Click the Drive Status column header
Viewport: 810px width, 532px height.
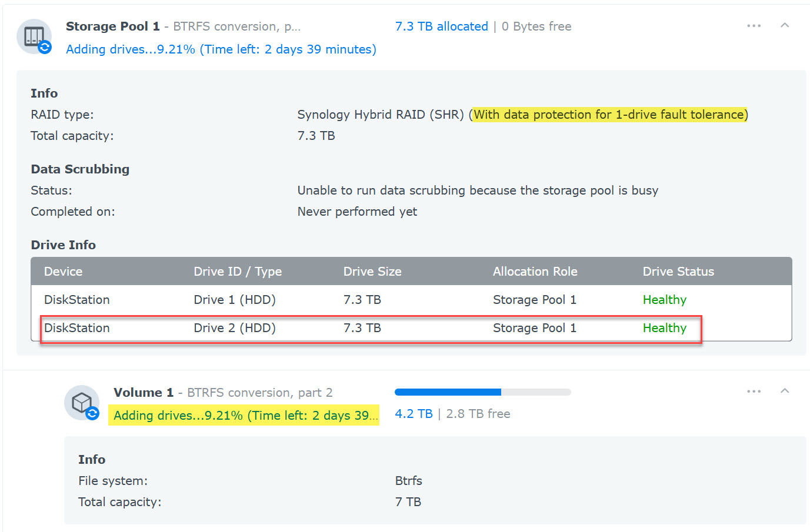tap(678, 272)
